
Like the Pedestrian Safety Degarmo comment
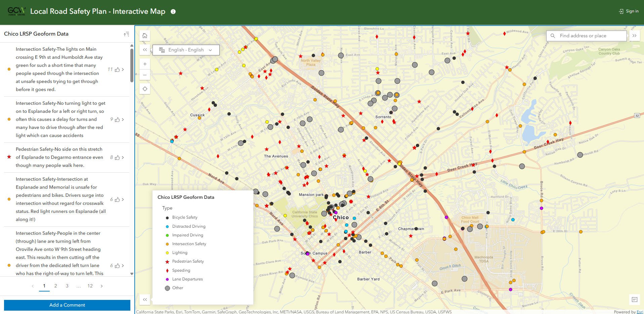tap(117, 158)
